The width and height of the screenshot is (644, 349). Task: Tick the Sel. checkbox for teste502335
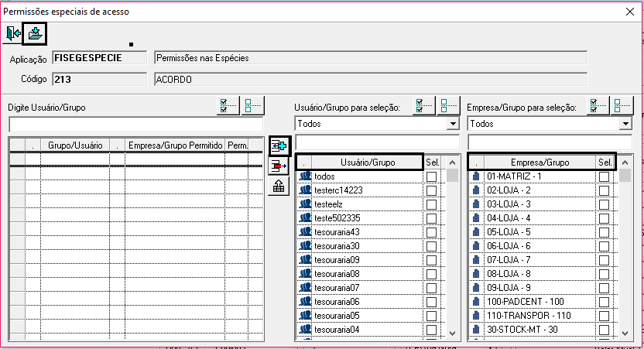click(x=431, y=218)
